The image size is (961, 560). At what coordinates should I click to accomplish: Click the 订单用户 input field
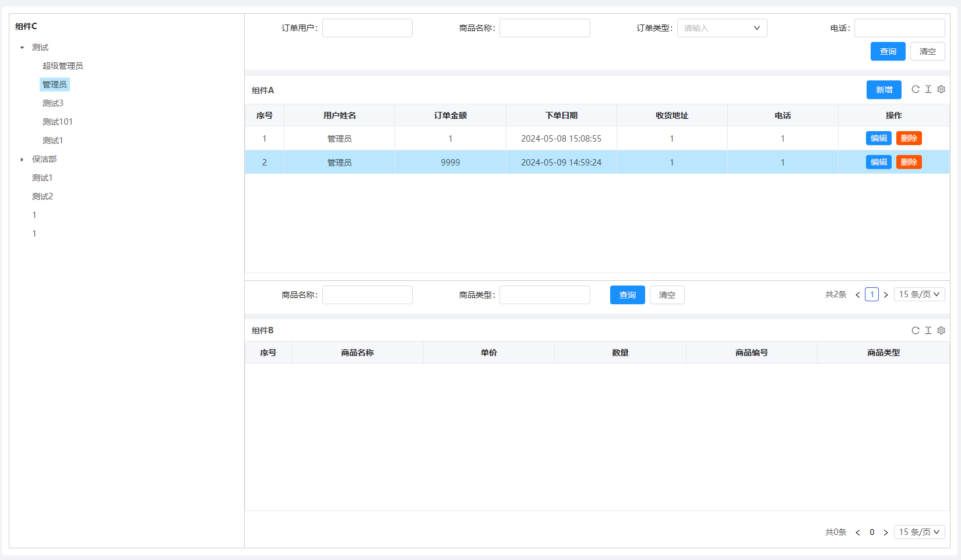[367, 28]
